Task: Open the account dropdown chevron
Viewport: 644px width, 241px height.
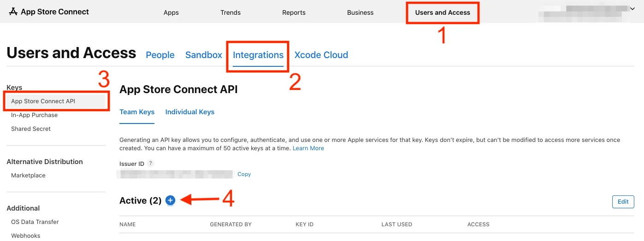Action: 632,8
